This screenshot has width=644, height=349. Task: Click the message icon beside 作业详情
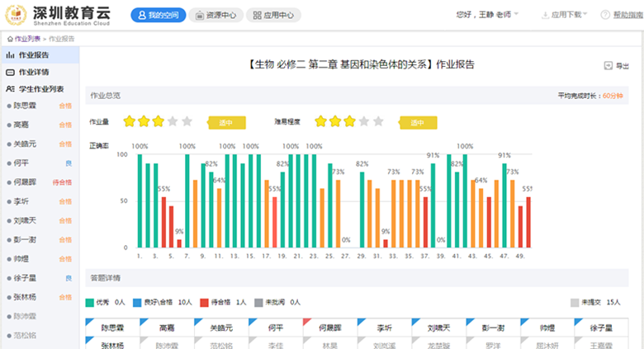tap(10, 73)
